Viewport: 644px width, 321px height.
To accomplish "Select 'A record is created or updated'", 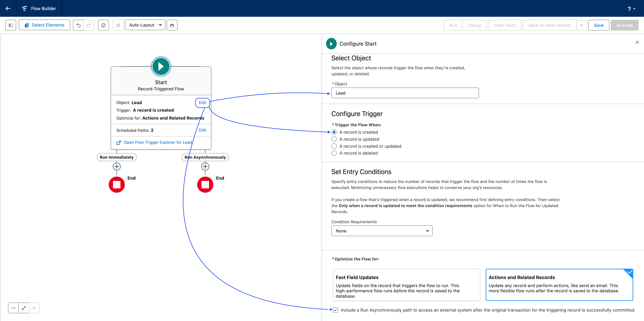I will click(x=334, y=146).
